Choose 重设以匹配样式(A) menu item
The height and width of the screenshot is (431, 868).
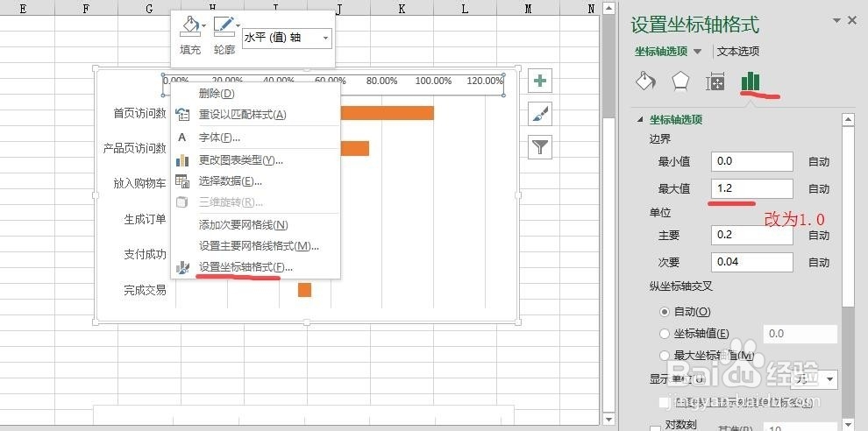256,115
